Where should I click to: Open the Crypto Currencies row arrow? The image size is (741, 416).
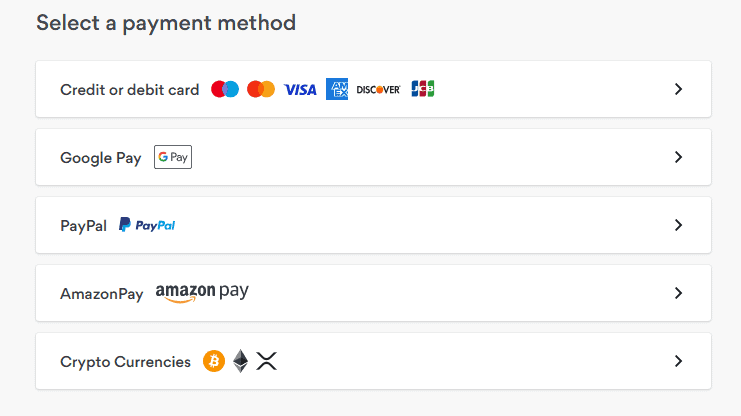(678, 361)
